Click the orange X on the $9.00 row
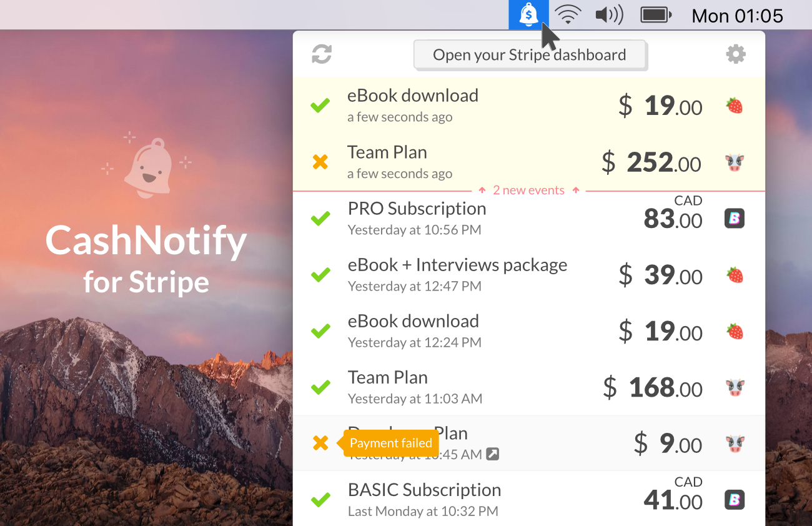The image size is (812, 526). pyautogui.click(x=320, y=443)
